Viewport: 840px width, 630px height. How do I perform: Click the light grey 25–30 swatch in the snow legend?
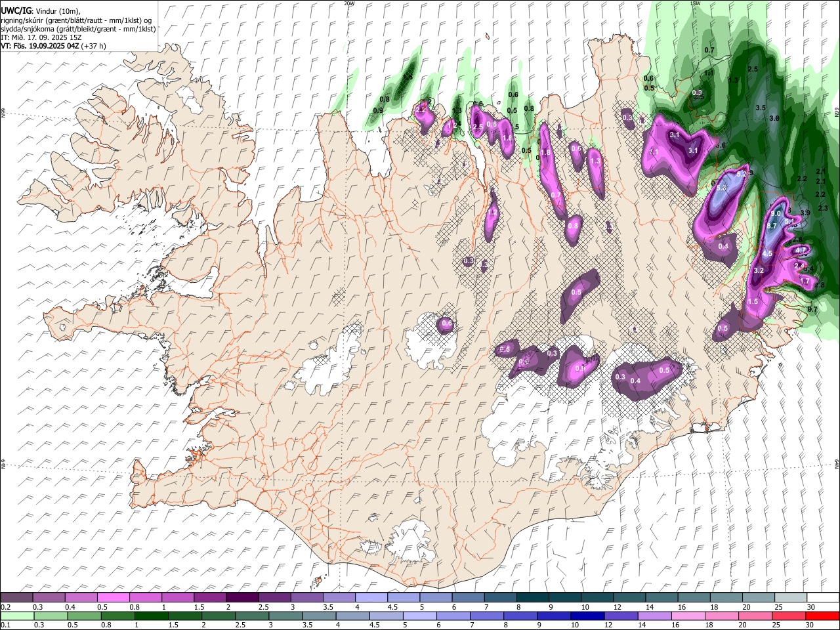point(790,598)
